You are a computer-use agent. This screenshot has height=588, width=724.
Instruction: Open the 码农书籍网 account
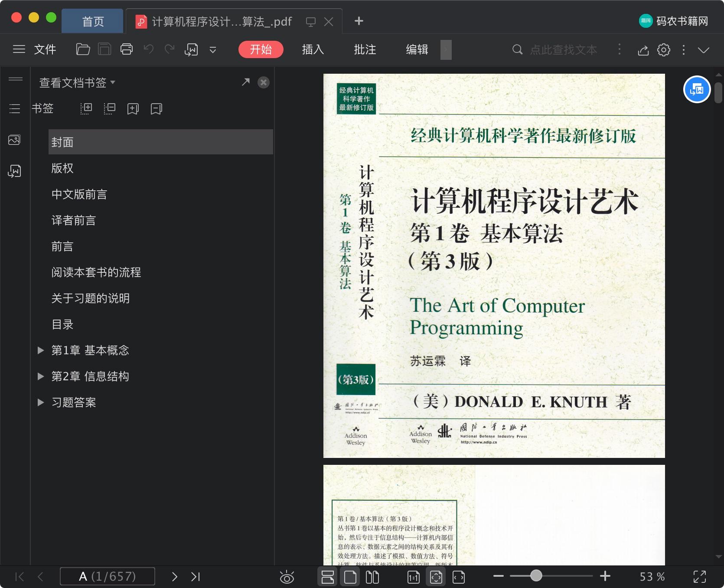point(673,21)
